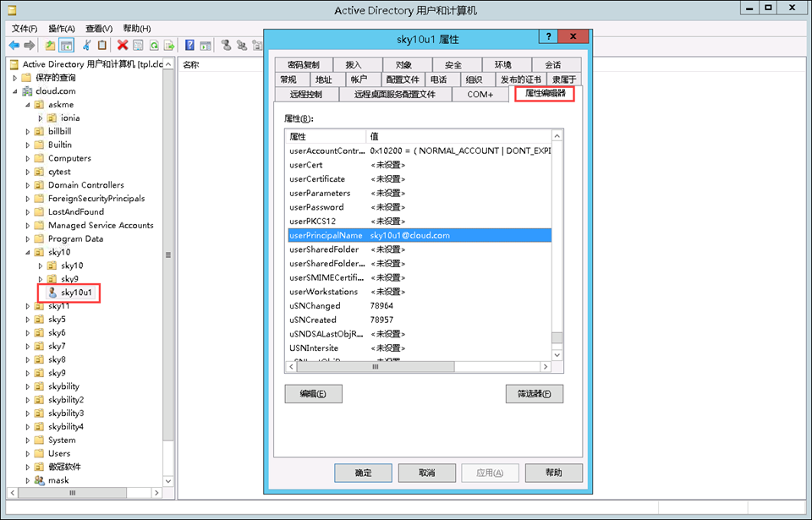Click the 筛选器(F) button
812x520 pixels.
point(534,393)
